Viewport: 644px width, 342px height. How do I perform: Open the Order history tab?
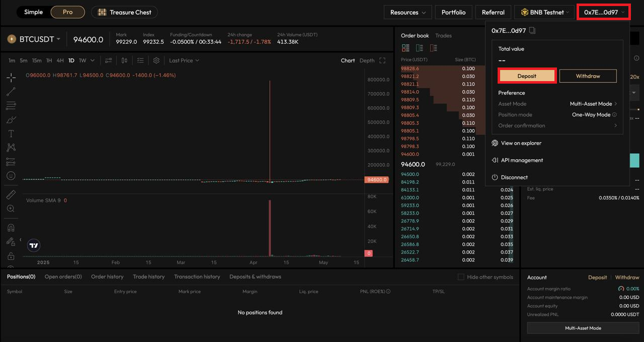[x=107, y=277]
